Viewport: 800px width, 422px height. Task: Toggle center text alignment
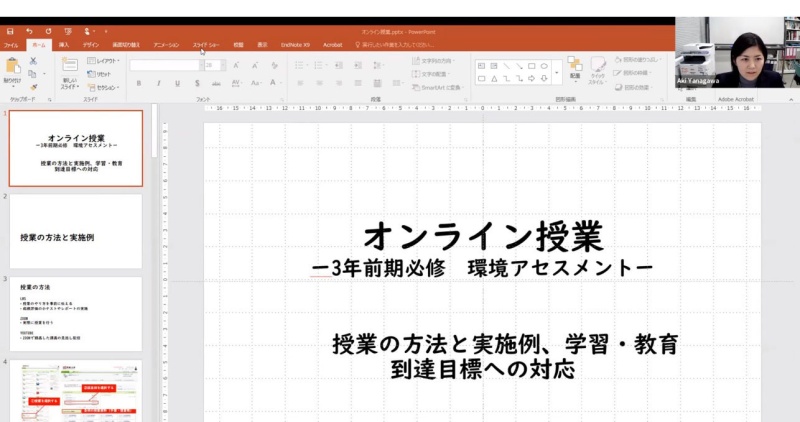[x=319, y=83]
